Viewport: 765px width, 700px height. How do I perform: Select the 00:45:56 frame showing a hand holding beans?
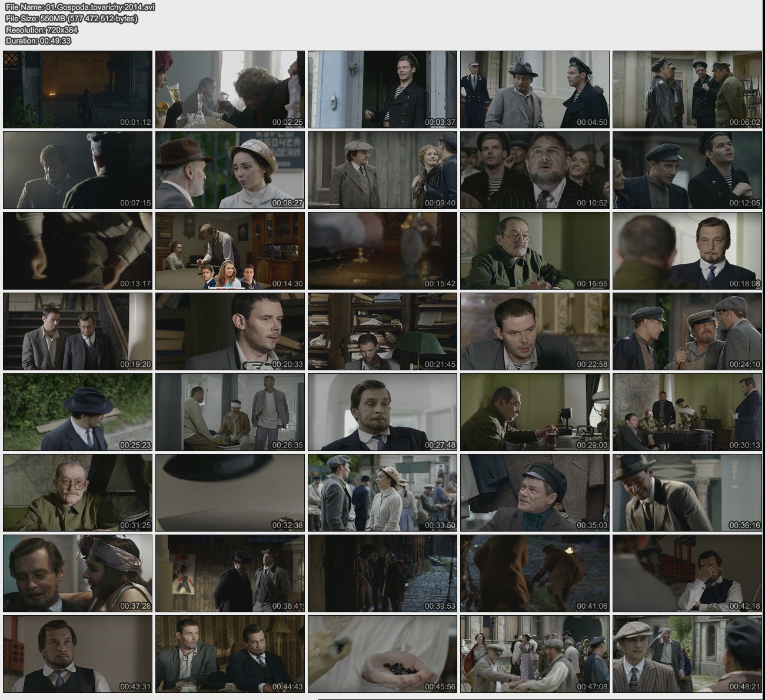382,654
